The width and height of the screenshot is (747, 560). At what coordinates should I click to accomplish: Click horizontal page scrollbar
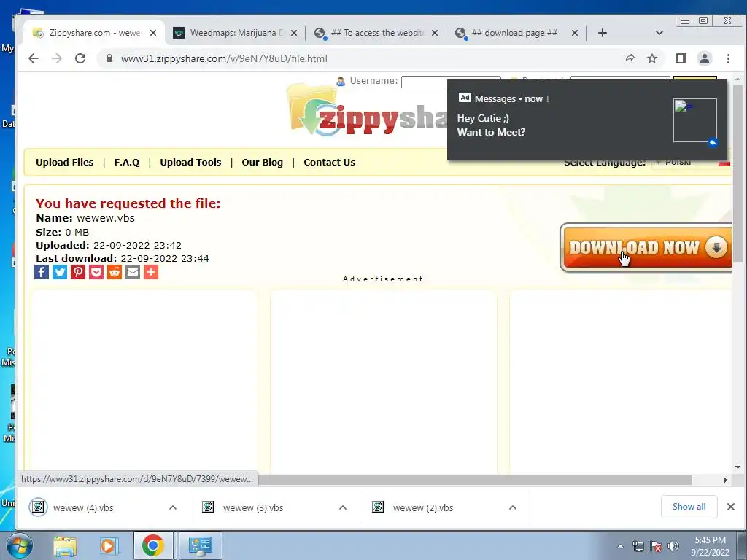tap(476, 480)
